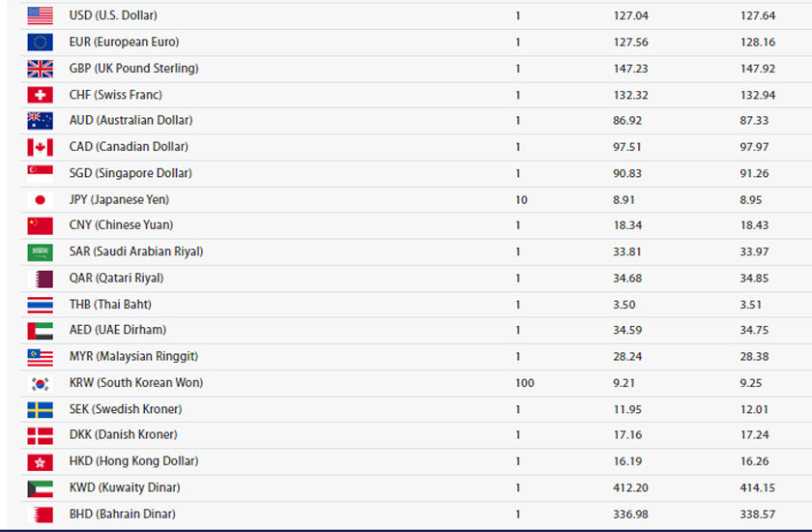This screenshot has height=532, width=812.
Task: Click the Japanese flag icon
Action: click(x=40, y=200)
